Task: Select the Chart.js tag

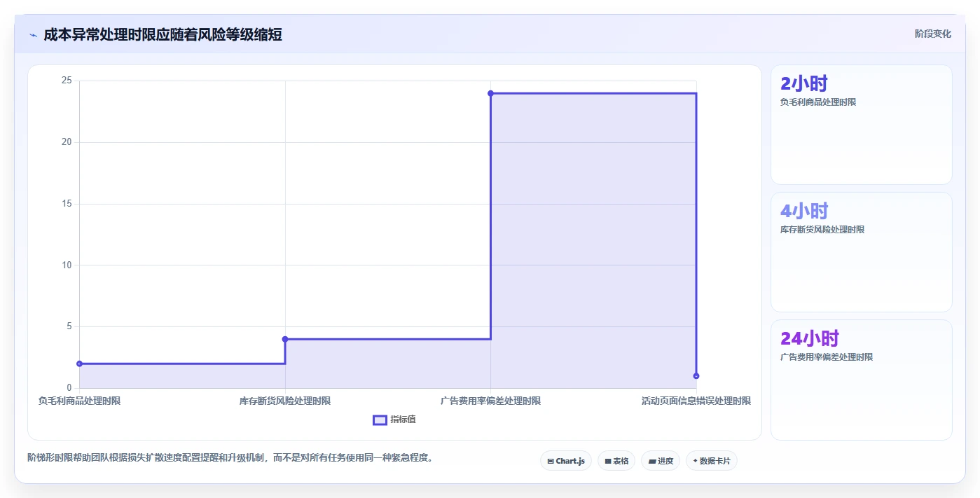Action: pyautogui.click(x=566, y=461)
